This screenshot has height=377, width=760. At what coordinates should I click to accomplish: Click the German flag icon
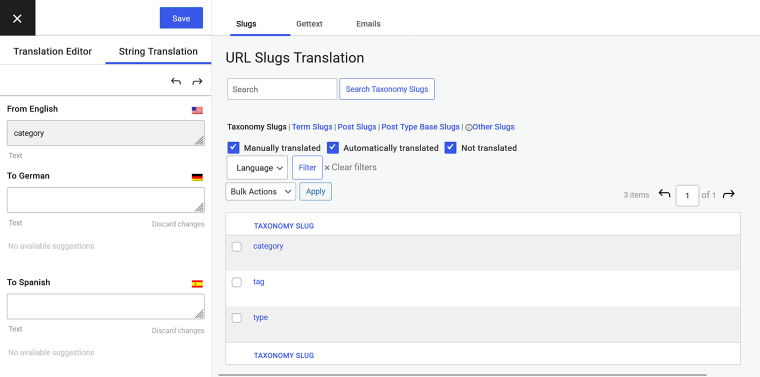(197, 177)
